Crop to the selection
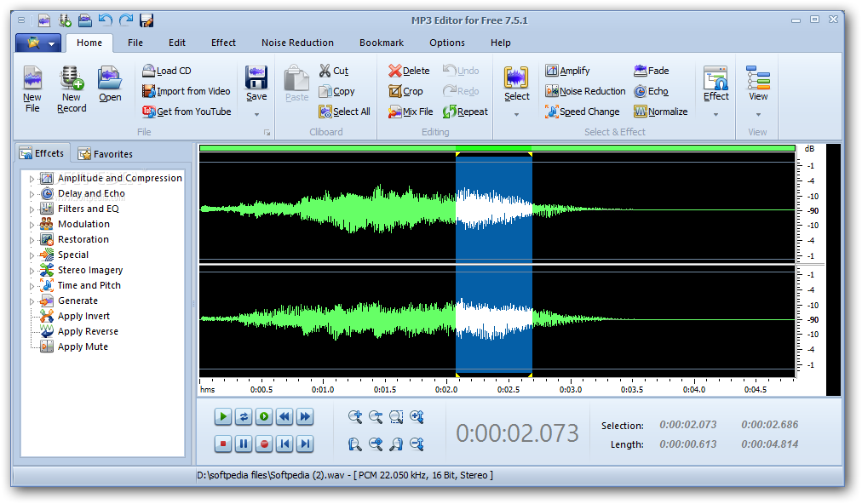Viewport: 862px width, 504px height. pyautogui.click(x=405, y=91)
